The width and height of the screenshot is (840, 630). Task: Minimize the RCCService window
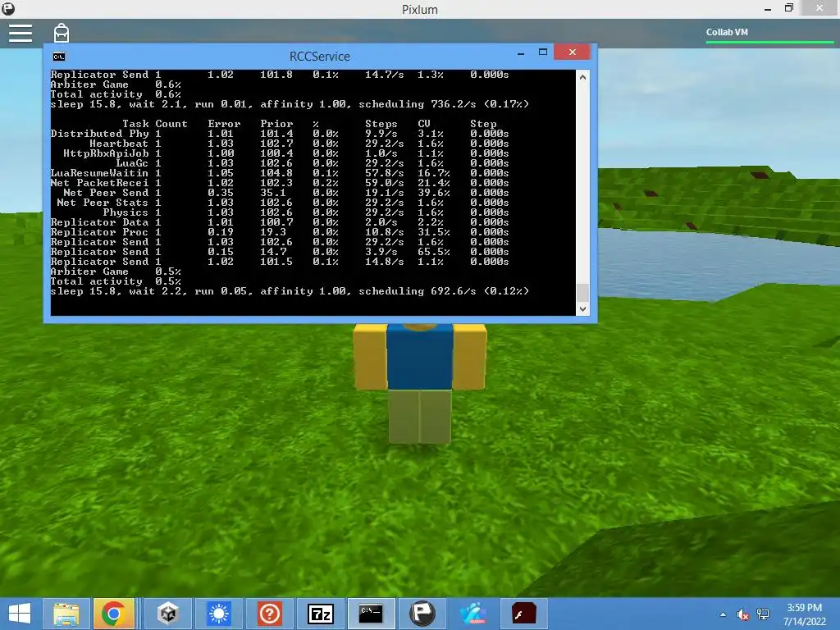pos(521,52)
